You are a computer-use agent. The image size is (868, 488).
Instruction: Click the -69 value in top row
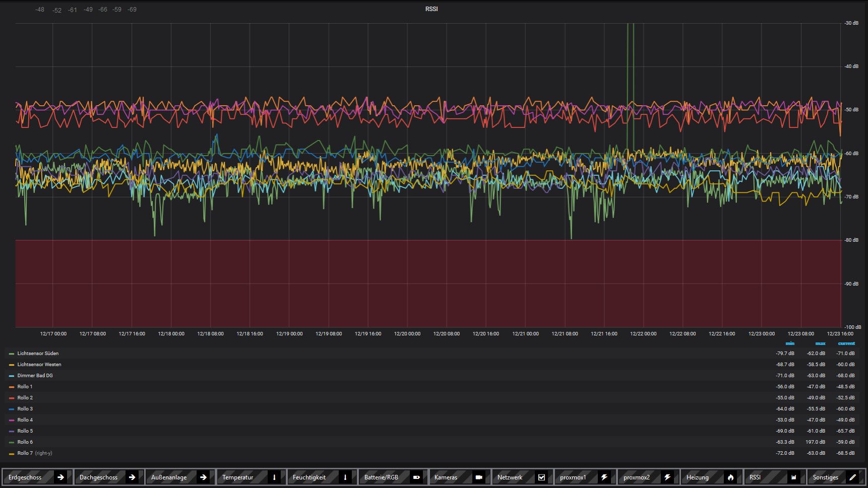(132, 10)
